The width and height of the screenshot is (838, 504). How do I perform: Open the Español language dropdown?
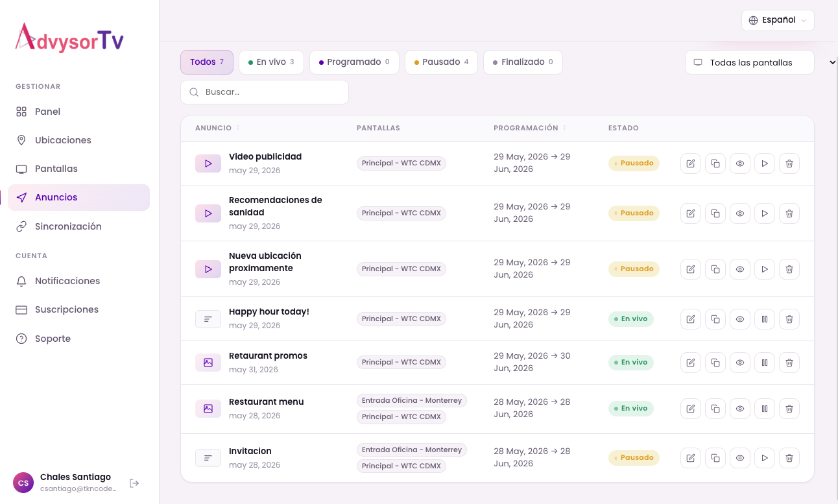[778, 20]
